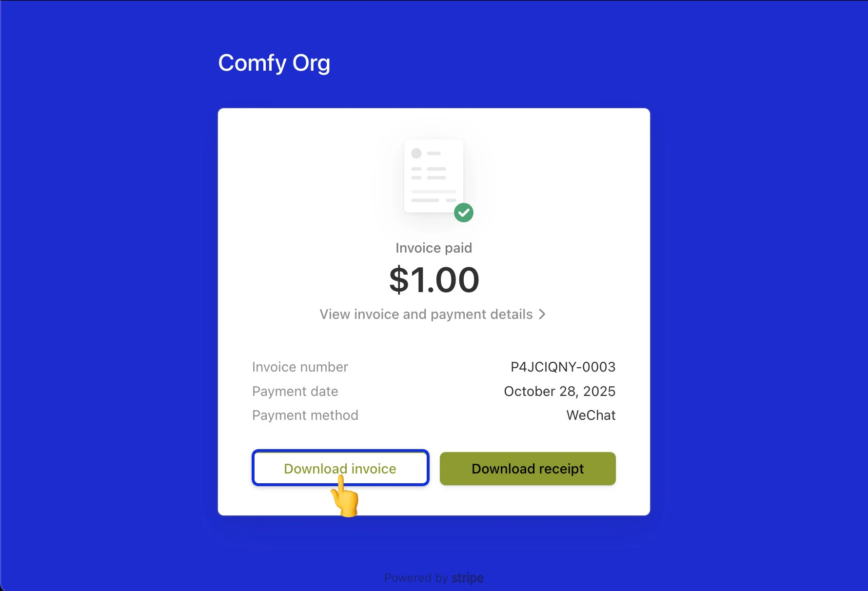Click the Powered by stripe link

pyautogui.click(x=434, y=578)
